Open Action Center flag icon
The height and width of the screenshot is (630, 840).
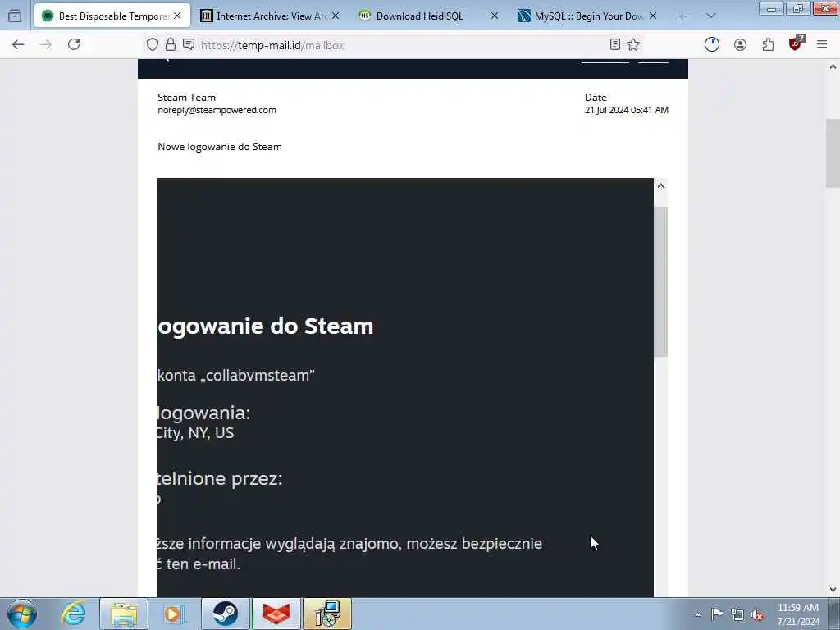point(717,614)
